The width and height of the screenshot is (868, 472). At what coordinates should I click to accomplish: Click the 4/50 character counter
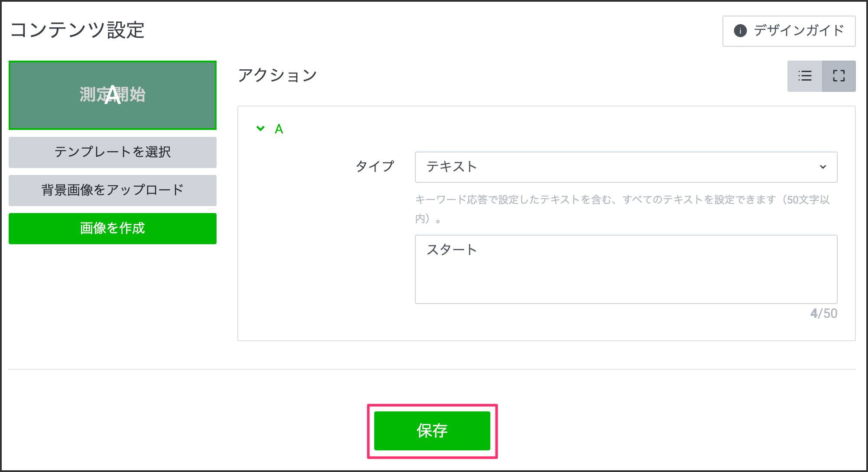pos(823,314)
